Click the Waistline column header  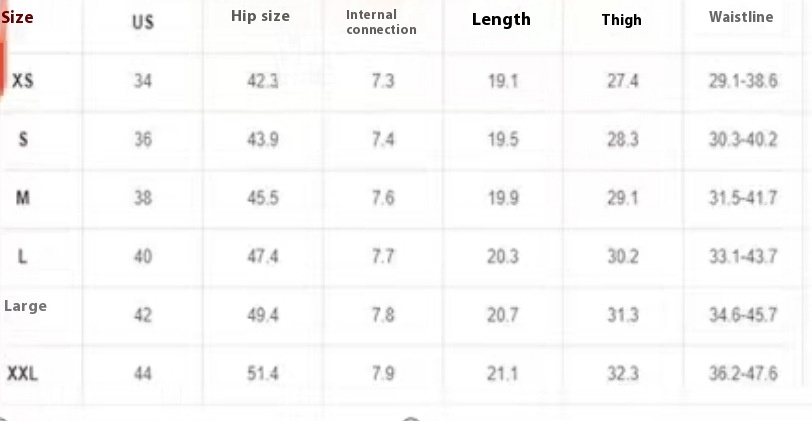click(741, 17)
